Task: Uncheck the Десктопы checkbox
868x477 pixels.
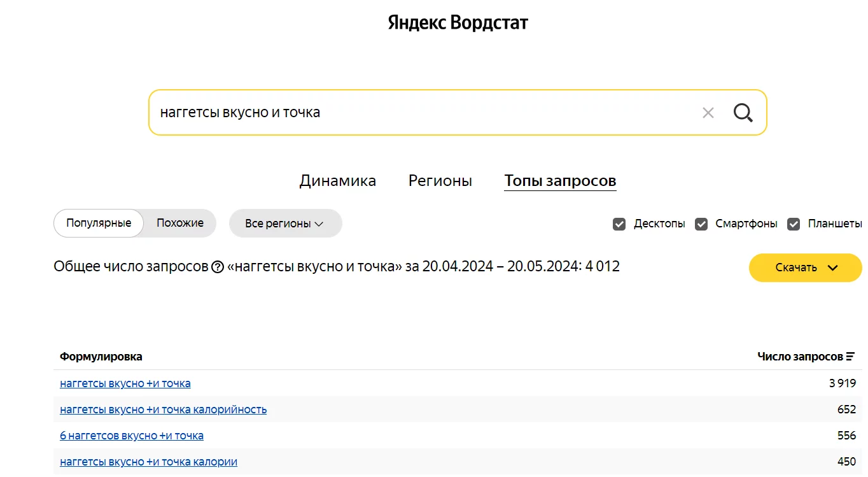Action: [619, 224]
